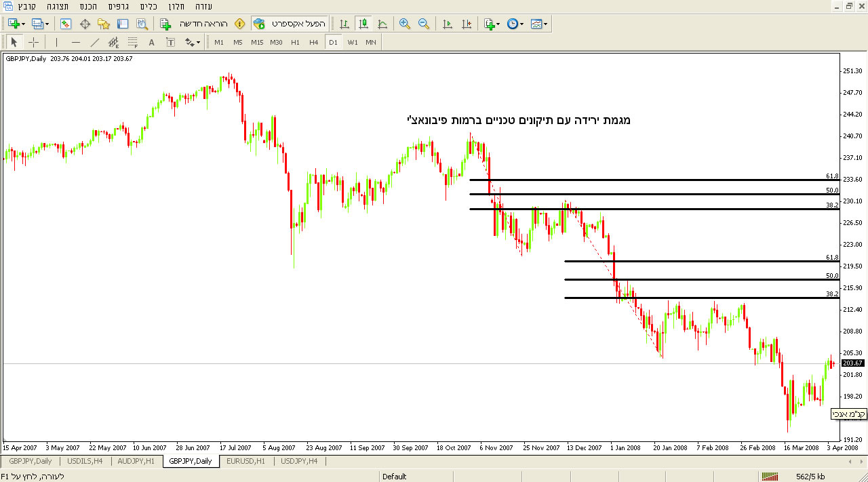Open the קובץ (File) menu
The width and height of the screenshot is (868, 482).
26,6
